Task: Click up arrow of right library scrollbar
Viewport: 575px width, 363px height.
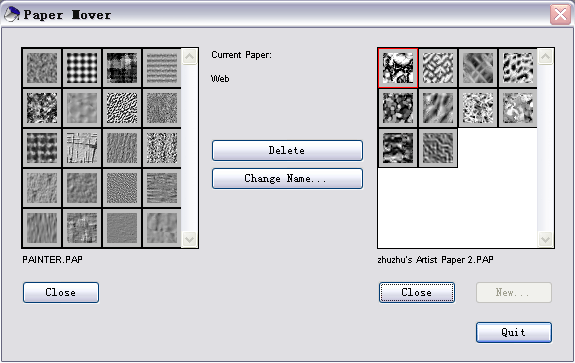Action: 545,56
